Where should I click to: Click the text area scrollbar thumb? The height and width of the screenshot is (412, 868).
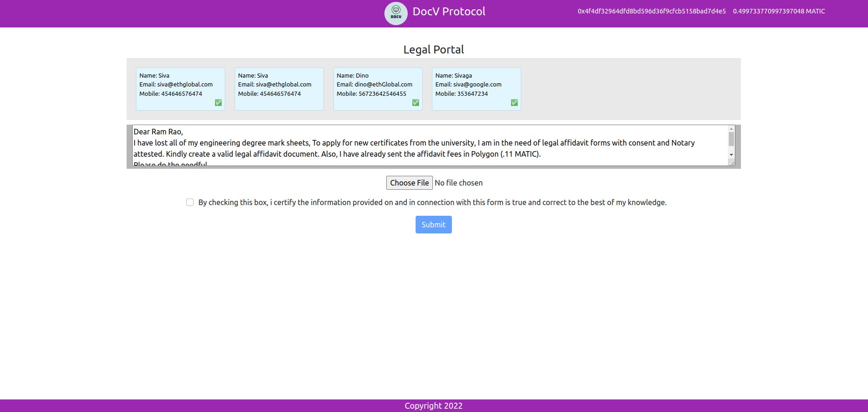pyautogui.click(x=731, y=139)
